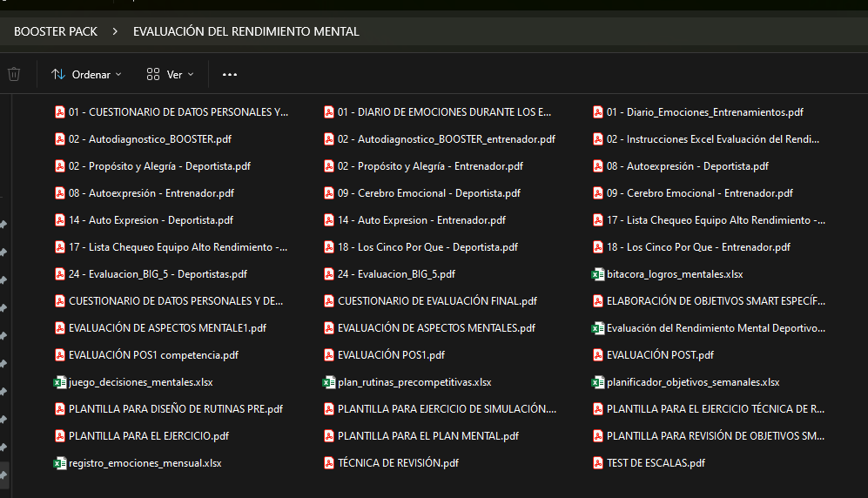Click Excel icon of Evaluación del Rendimiento Mental Deportivo
Screen dimensions: 868x498
click(598, 328)
